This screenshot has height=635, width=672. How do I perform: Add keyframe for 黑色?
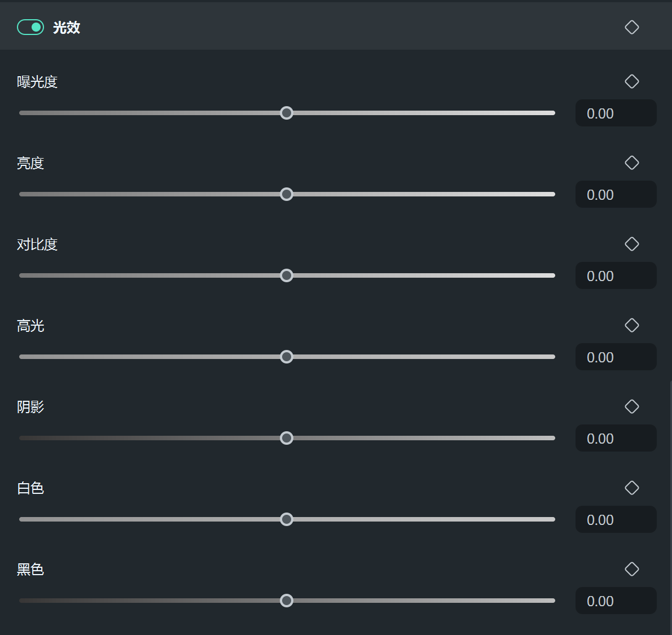[x=632, y=569]
